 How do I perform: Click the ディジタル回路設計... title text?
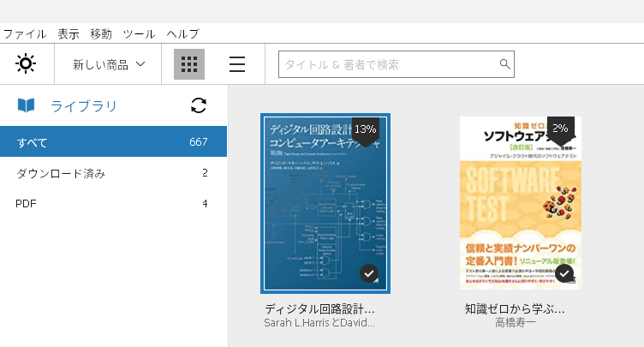[319, 308]
